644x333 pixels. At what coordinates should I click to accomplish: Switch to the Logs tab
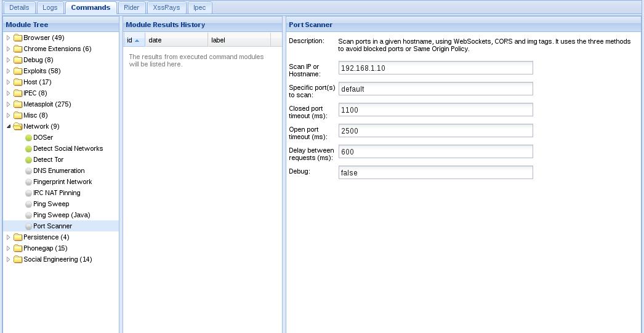[x=50, y=7]
